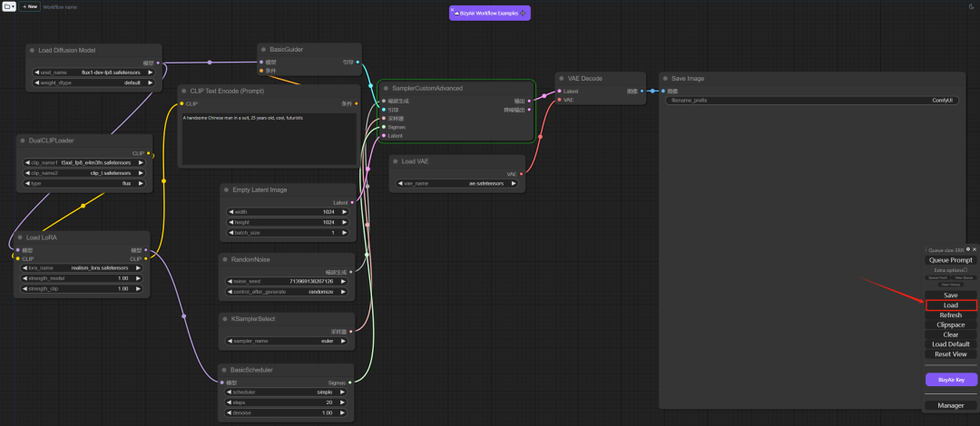Click right arrow on steps value

tap(343, 402)
